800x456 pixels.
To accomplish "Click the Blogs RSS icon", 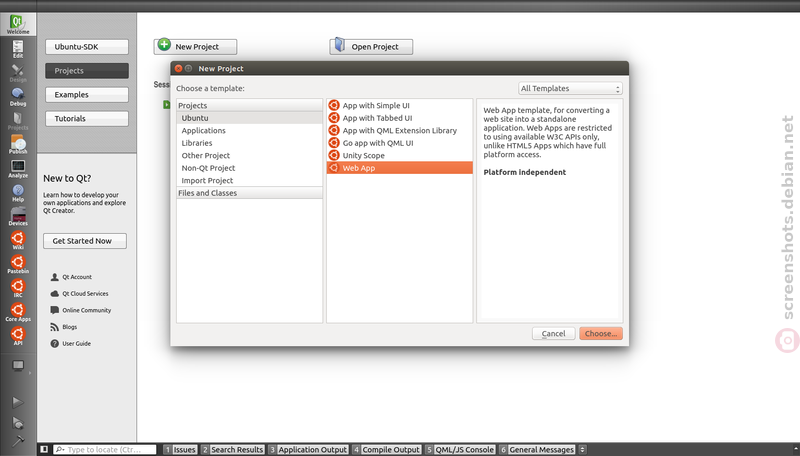I will (55, 327).
